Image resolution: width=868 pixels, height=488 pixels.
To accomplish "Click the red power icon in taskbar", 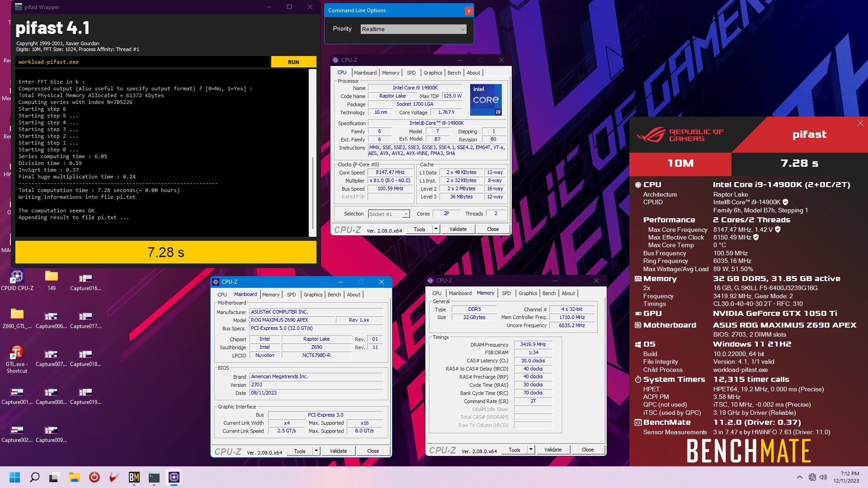I will click(94, 477).
